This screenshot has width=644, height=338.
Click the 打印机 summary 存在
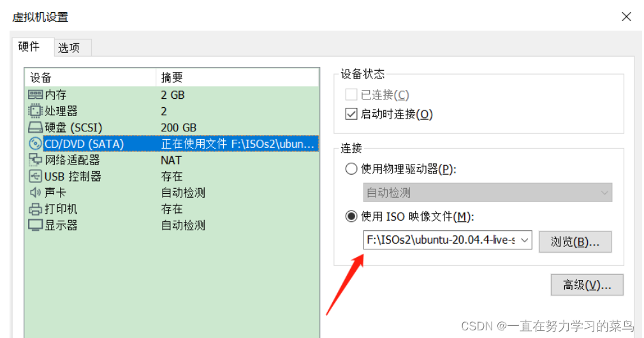pos(172,209)
